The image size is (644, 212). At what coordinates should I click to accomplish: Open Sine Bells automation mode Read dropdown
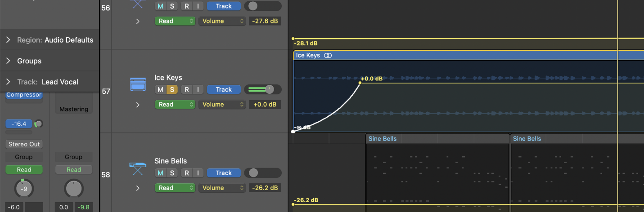pyautogui.click(x=175, y=188)
